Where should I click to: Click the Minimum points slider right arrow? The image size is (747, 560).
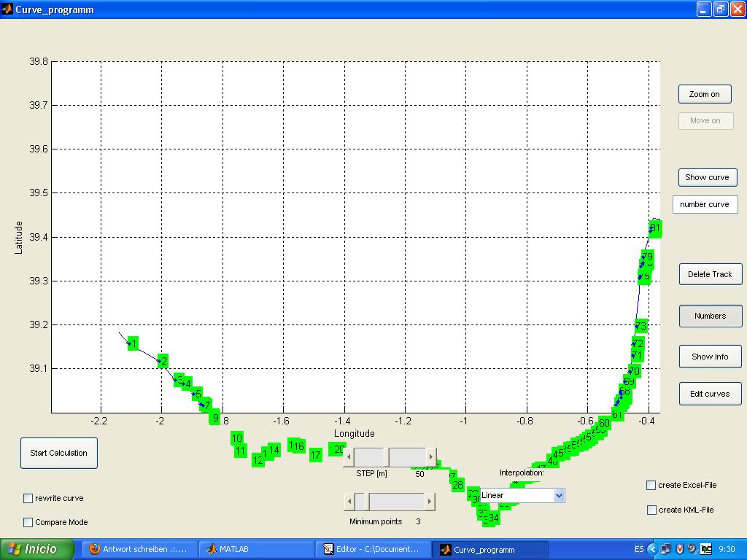pos(430,502)
